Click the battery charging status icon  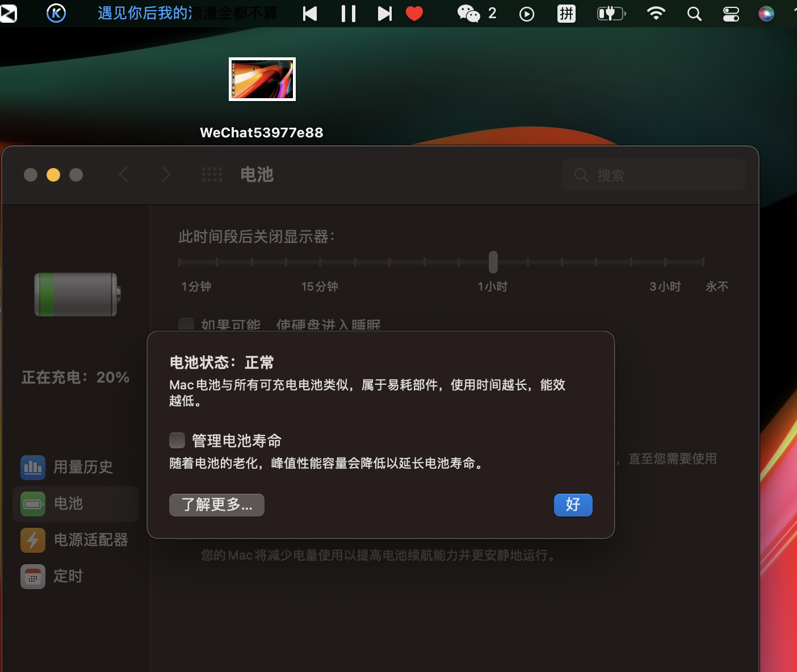click(x=611, y=13)
